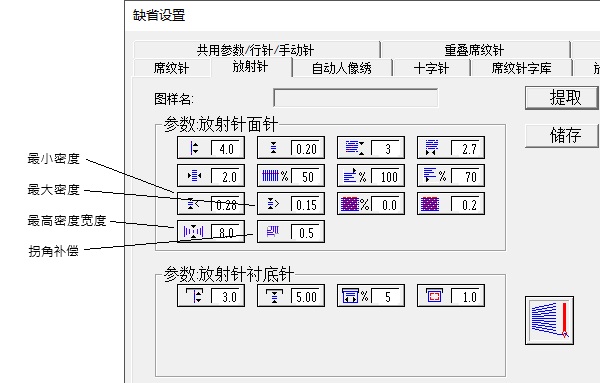Click the 储存 button
600x383 pixels.
point(562,135)
